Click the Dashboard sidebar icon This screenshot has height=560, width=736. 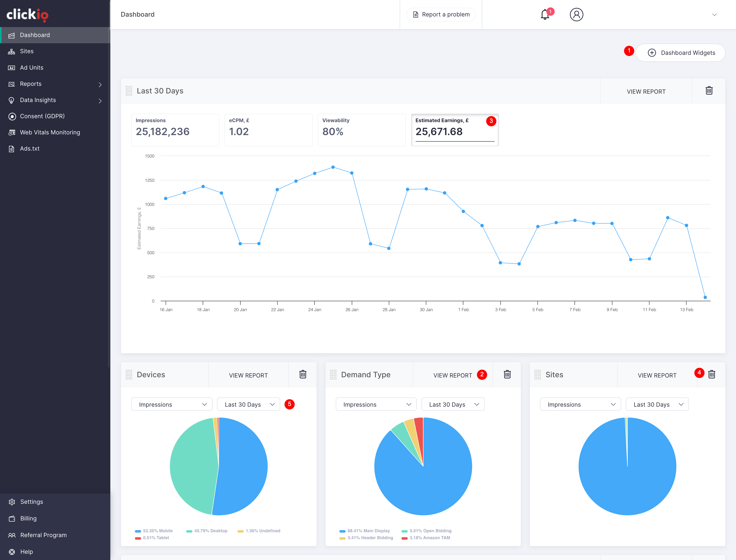point(12,35)
